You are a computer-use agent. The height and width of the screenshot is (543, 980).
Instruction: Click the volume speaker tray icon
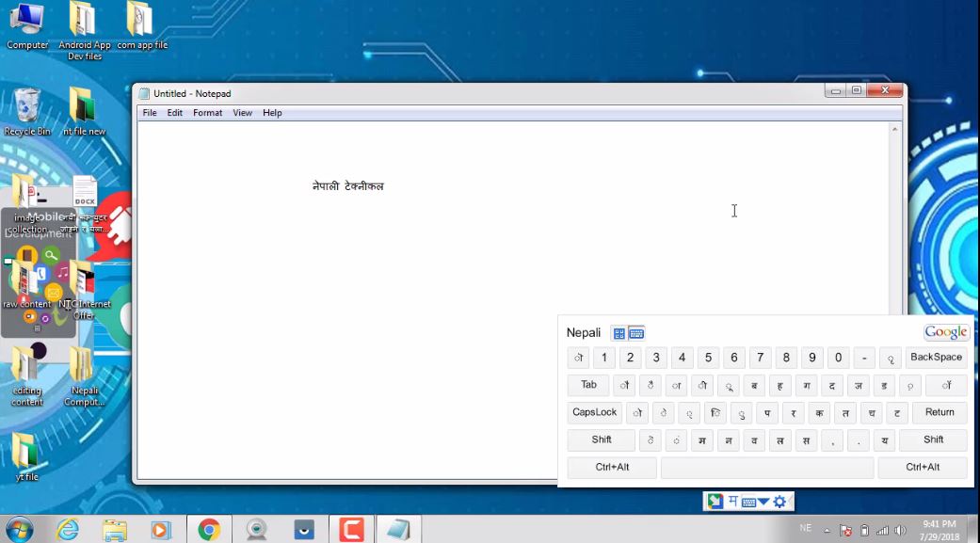[900, 531]
